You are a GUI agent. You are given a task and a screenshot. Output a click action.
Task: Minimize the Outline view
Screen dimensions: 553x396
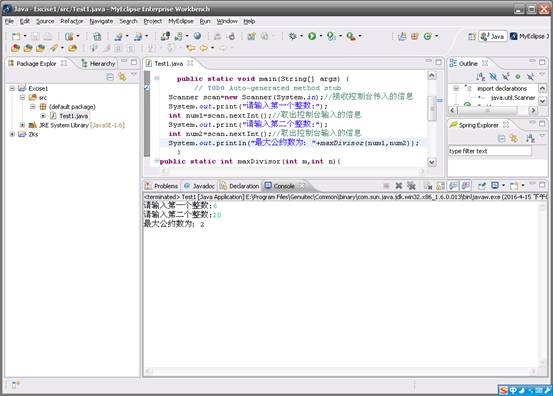pyautogui.click(x=532, y=62)
